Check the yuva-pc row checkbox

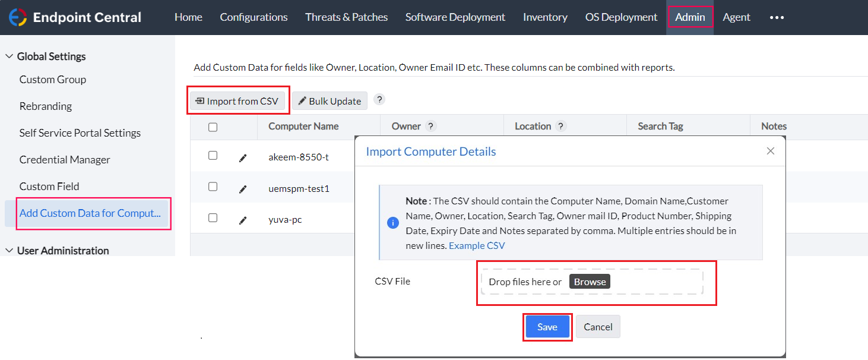pyautogui.click(x=213, y=218)
